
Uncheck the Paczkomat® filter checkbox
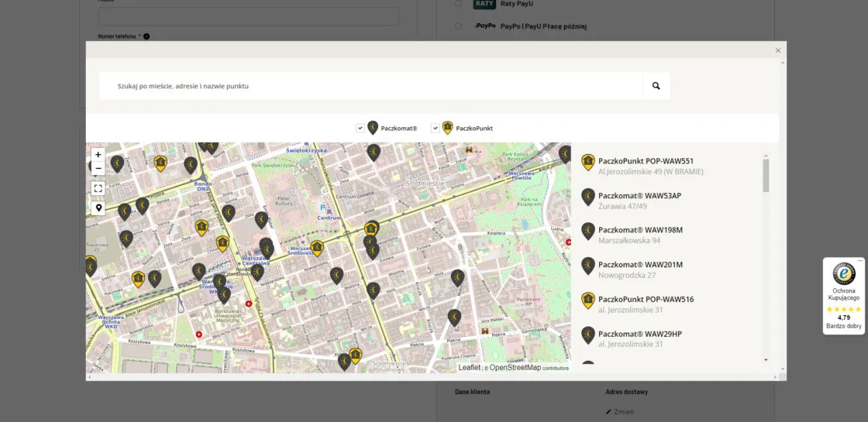click(x=360, y=129)
